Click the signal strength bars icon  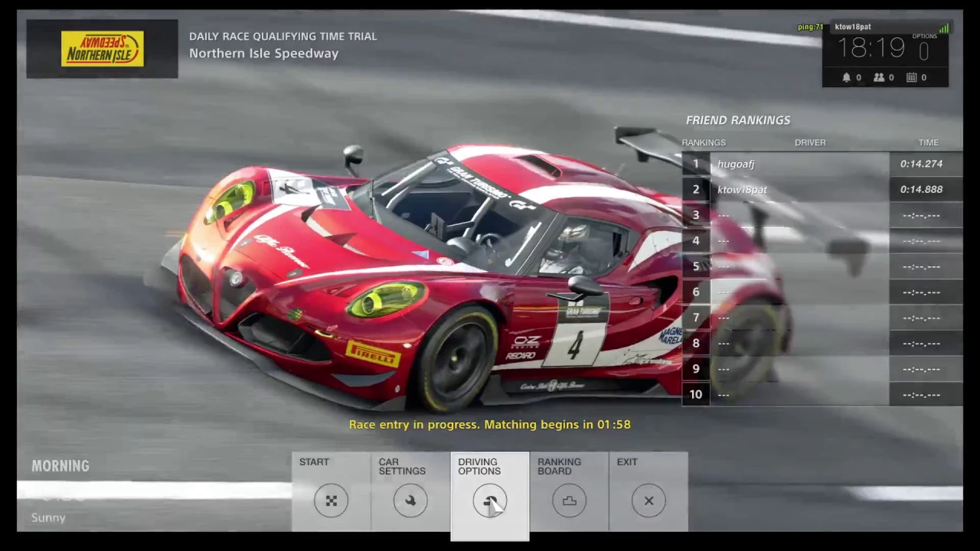tap(944, 28)
